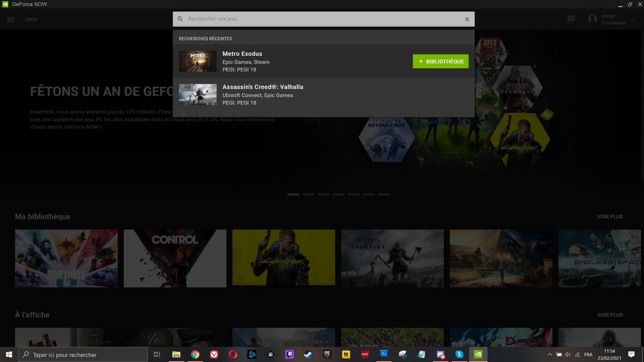The width and height of the screenshot is (644, 362).
Task: Open volume control in system tray
Action: pos(568,354)
